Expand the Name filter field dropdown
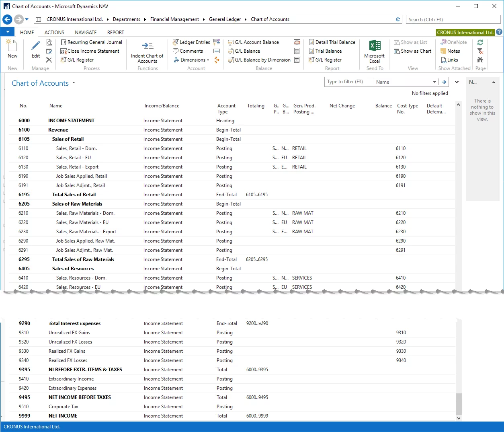This screenshot has width=504, height=432. 434,82
